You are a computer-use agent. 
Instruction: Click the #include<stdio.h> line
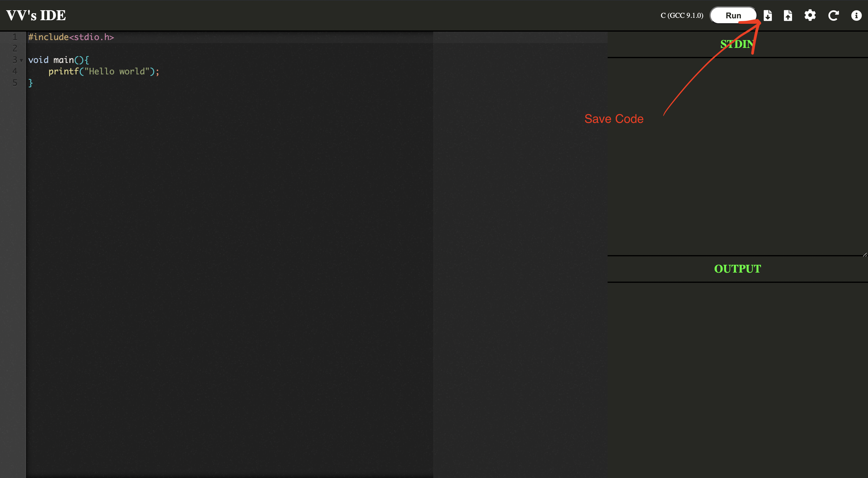point(71,37)
